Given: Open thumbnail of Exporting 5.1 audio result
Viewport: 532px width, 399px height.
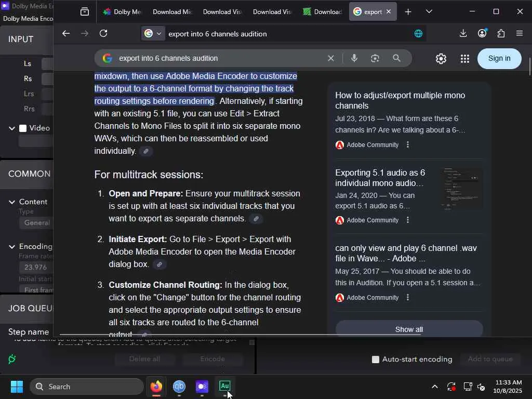Looking at the screenshot, I should pos(462,189).
